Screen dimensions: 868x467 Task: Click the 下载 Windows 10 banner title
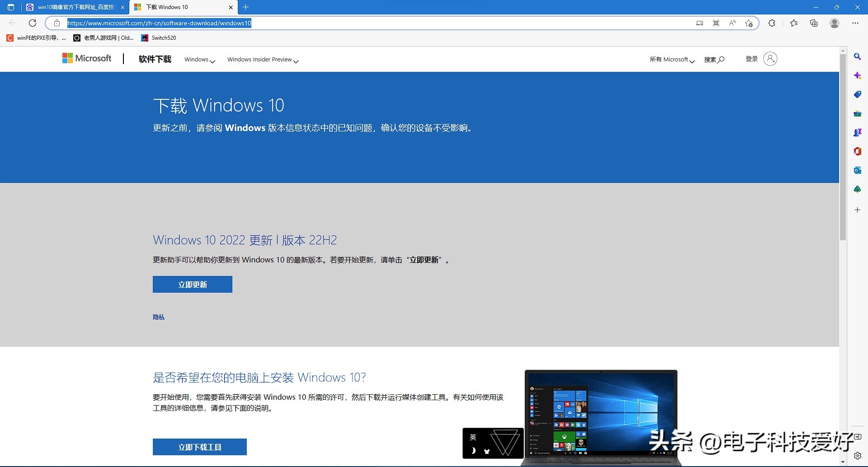tap(219, 106)
